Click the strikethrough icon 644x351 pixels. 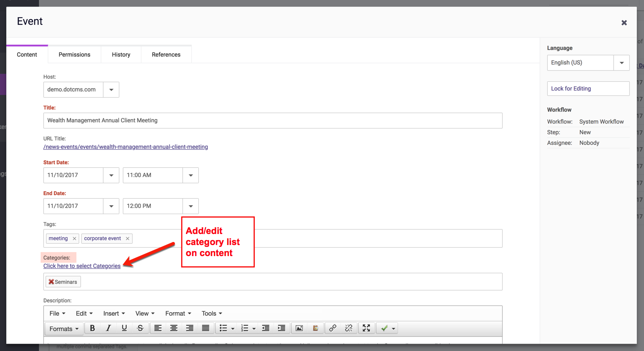pyautogui.click(x=140, y=328)
